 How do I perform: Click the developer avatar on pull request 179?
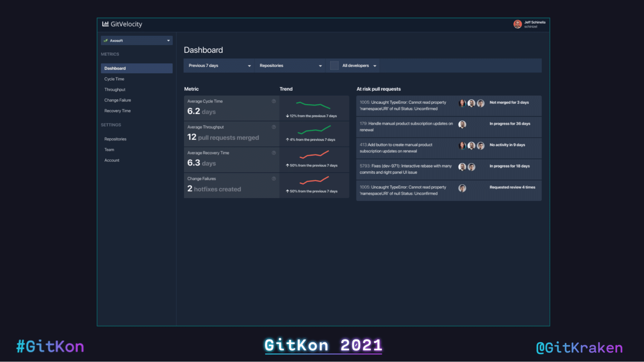point(463,124)
